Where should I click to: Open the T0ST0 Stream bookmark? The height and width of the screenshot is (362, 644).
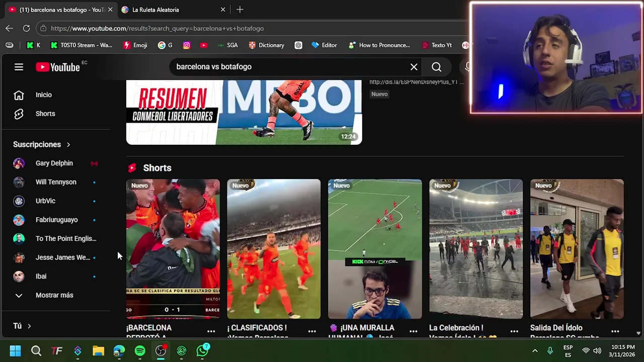coord(82,45)
